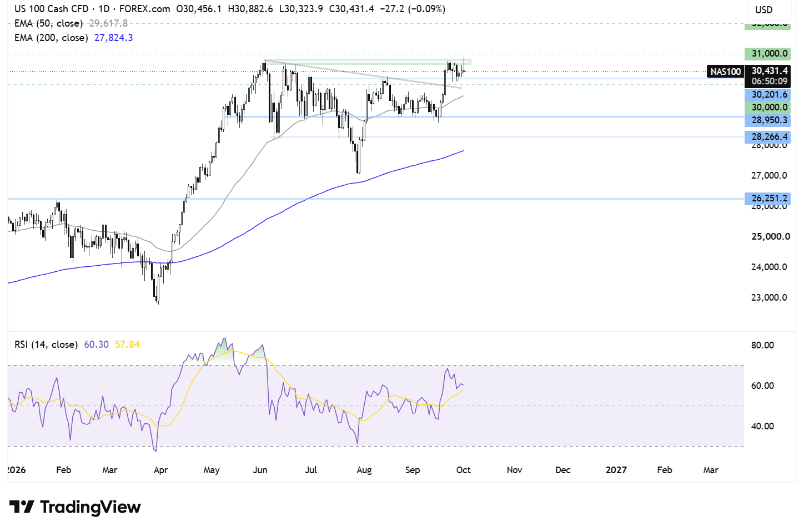Click the 2027 label on time axis

pos(616,470)
